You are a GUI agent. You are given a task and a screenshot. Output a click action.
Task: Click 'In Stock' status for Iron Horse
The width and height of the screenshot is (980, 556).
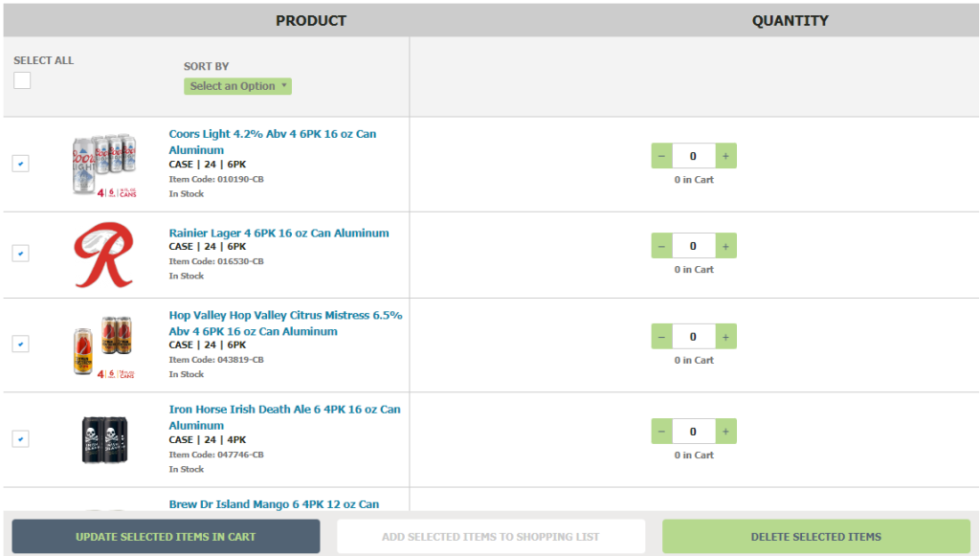click(187, 470)
